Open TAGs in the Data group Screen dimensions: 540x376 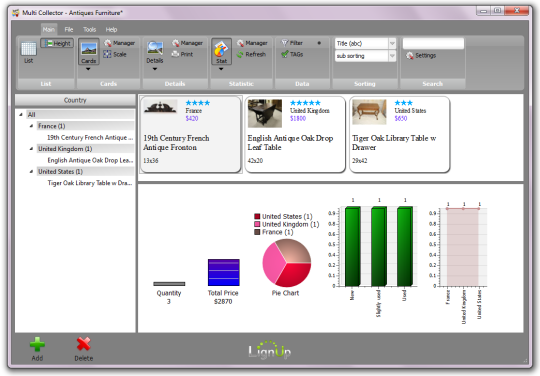point(292,54)
